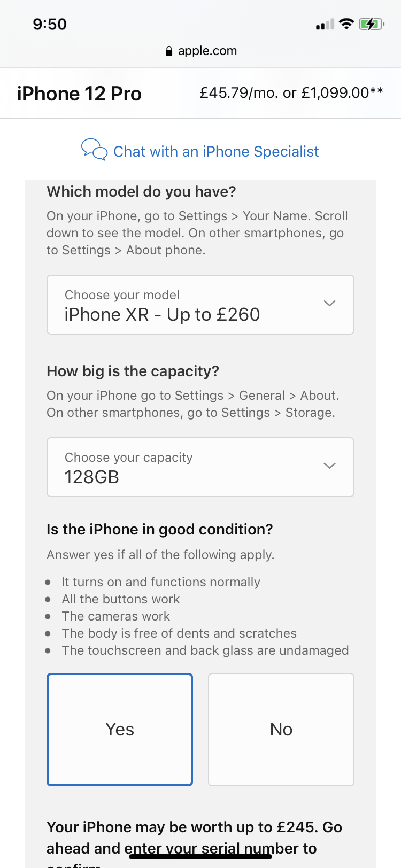Tap the cellular signal bars icon

[325, 25]
